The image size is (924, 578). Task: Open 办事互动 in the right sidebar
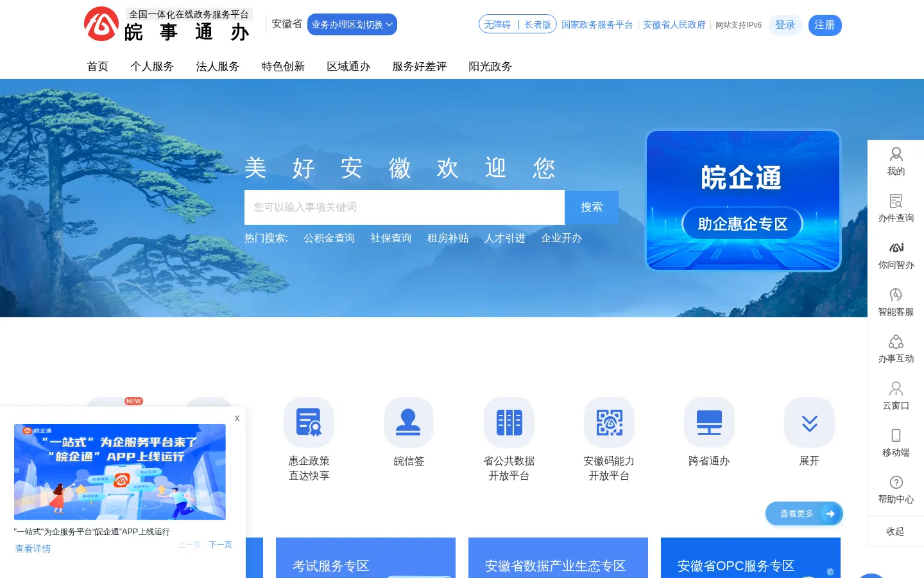pos(896,349)
